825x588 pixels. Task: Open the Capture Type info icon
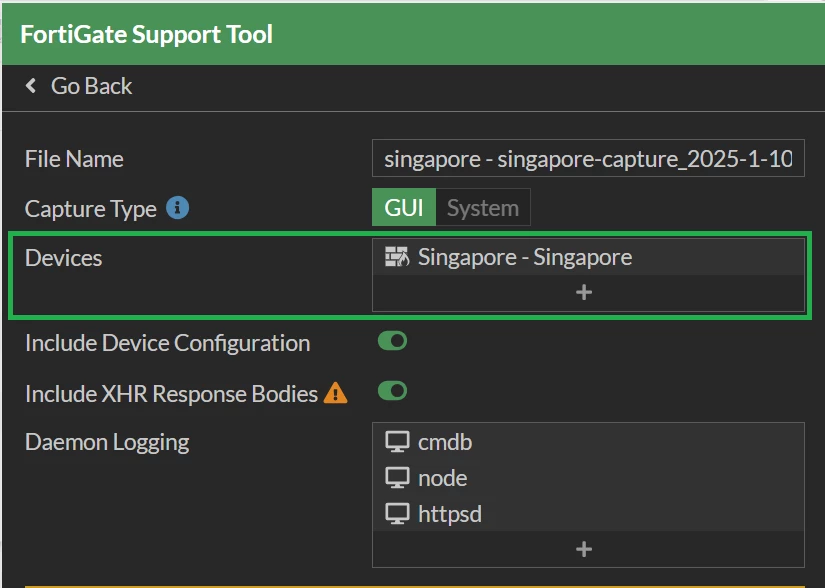tap(177, 208)
